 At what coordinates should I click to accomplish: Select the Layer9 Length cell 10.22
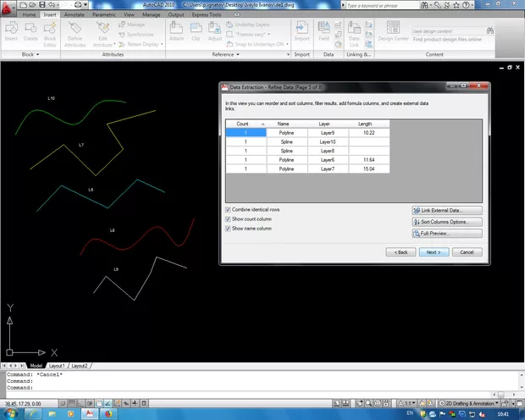click(x=367, y=133)
